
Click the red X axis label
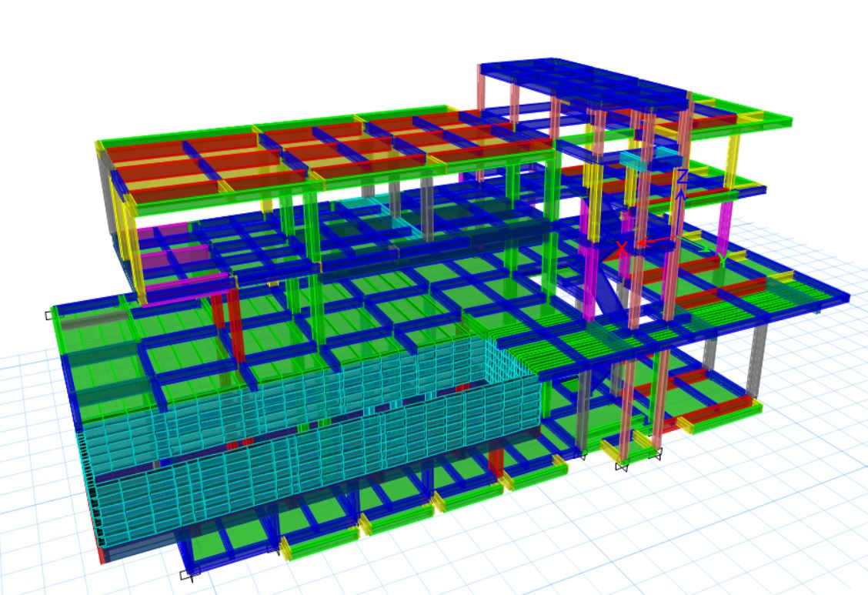[621, 249]
